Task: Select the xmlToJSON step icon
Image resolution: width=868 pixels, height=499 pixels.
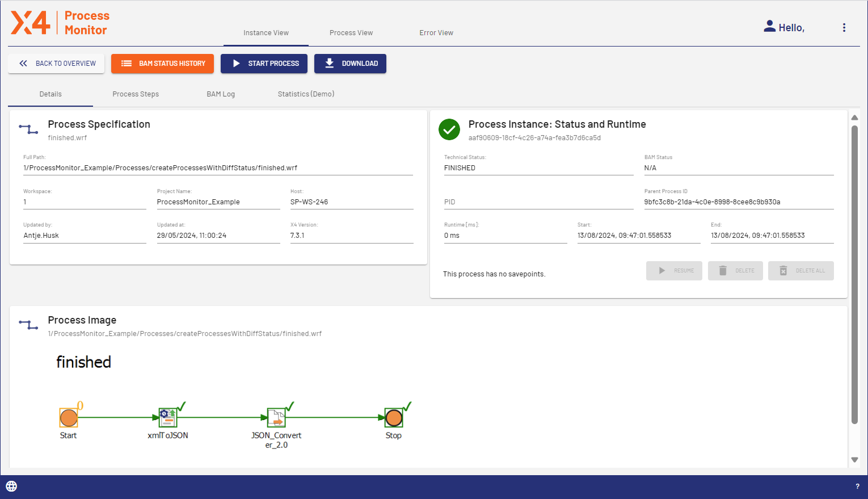Action: pos(168,418)
